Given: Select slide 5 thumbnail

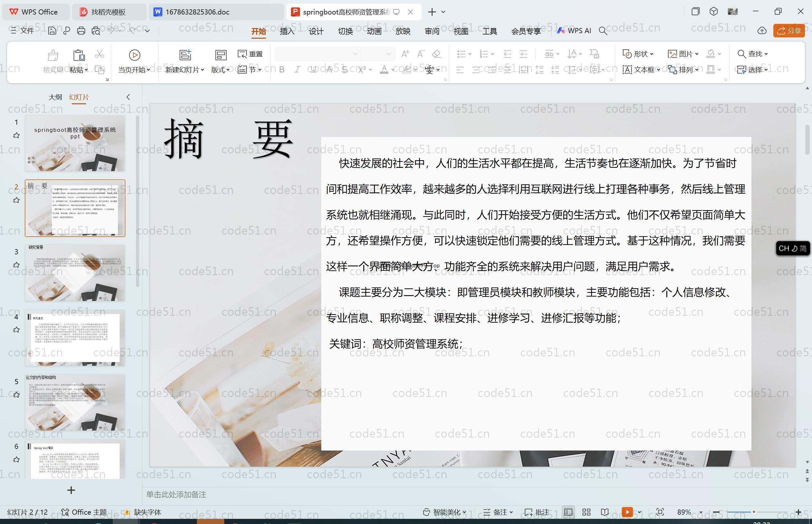Looking at the screenshot, I should 75,403.
